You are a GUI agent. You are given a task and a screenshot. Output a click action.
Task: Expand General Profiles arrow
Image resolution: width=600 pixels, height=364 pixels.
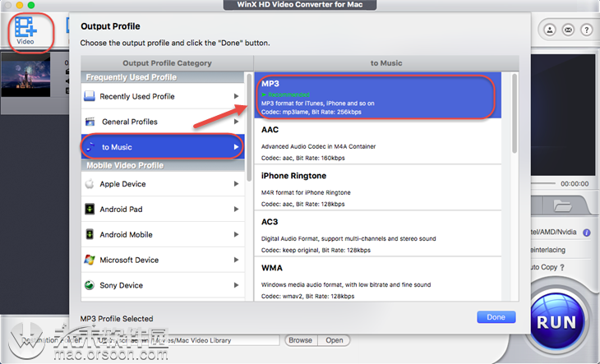click(x=237, y=122)
